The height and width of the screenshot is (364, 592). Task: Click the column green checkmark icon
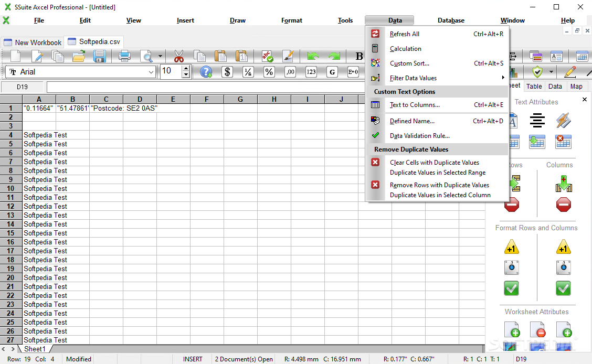(563, 288)
